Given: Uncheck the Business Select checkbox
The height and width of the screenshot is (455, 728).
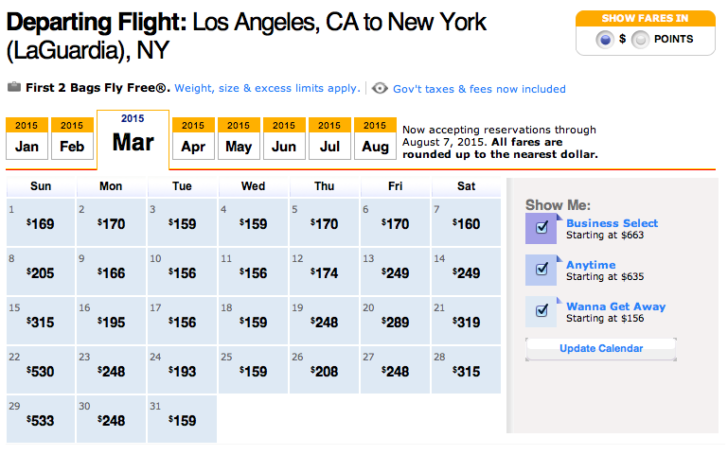Looking at the screenshot, I should click(541, 228).
